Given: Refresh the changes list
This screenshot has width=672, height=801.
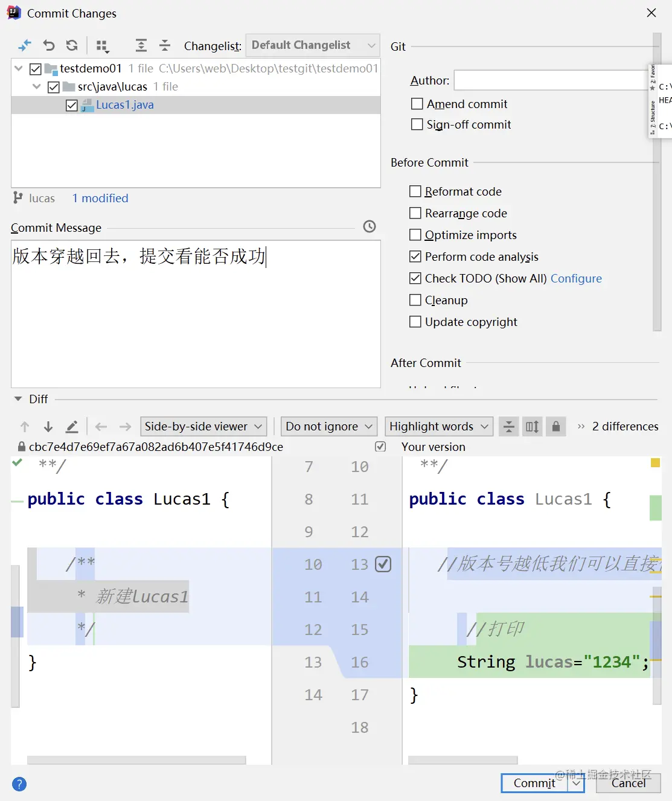Looking at the screenshot, I should point(72,45).
